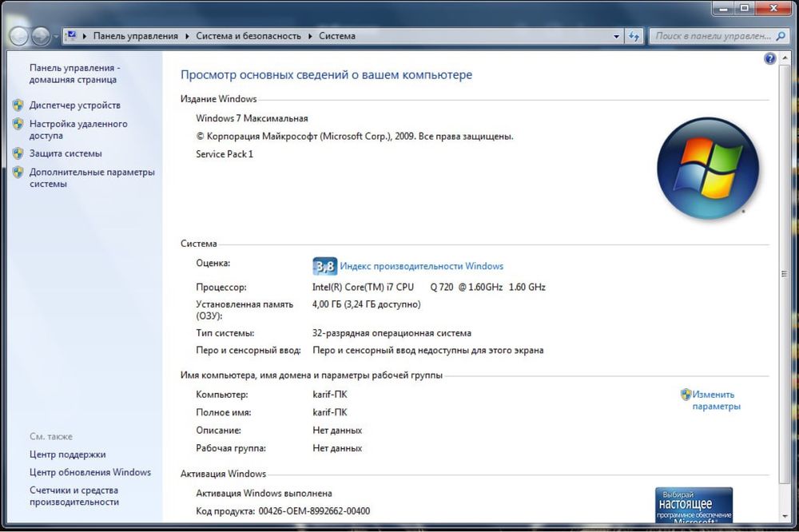Open 'Центр поддержки' link

[x=67, y=454]
